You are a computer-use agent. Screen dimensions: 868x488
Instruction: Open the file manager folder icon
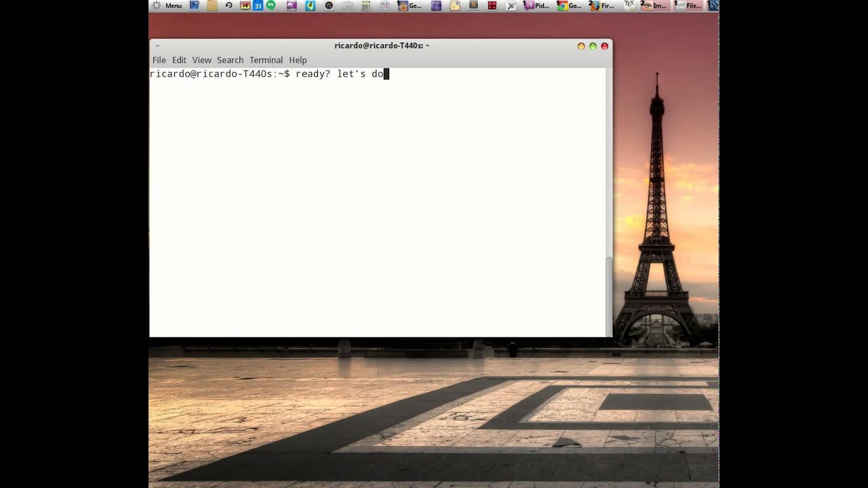[x=212, y=5]
